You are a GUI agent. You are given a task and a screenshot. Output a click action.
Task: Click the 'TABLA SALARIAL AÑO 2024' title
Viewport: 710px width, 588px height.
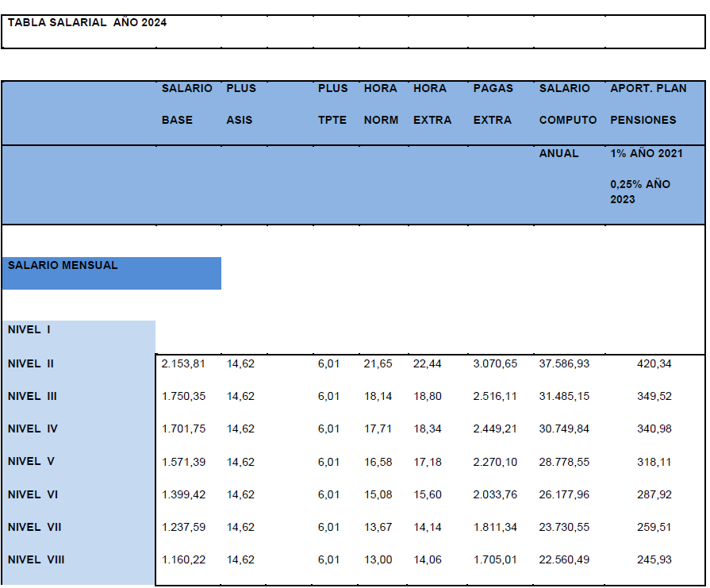pos(87,23)
